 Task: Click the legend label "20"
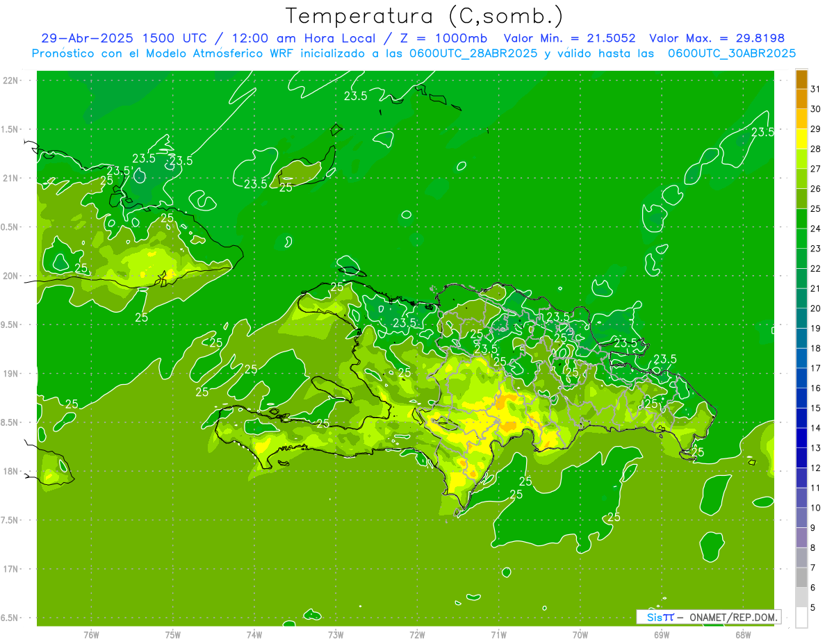tap(815, 308)
